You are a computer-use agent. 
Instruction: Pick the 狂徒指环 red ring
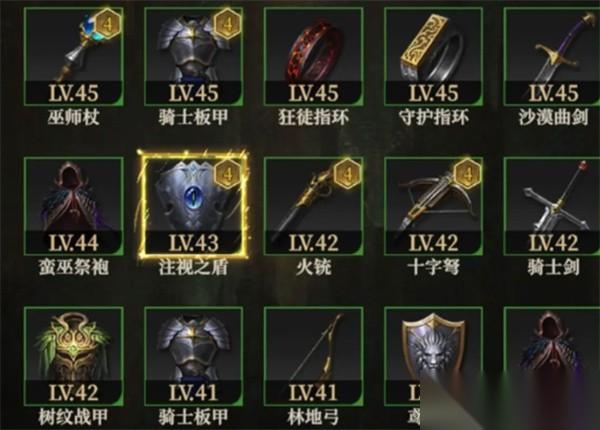(313, 56)
